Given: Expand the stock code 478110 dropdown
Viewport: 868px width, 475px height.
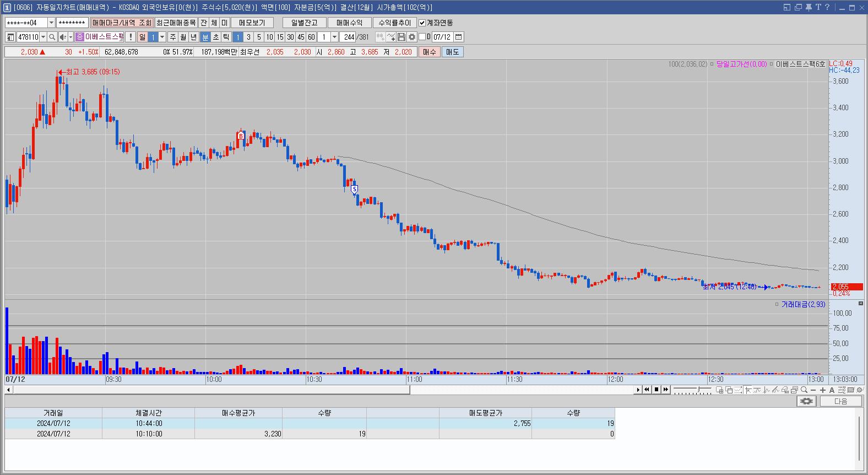Looking at the screenshot, I should [x=43, y=37].
